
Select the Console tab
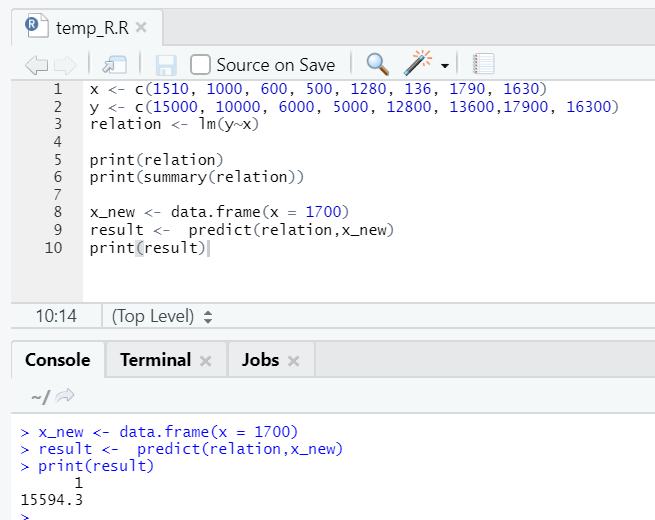pos(57,360)
